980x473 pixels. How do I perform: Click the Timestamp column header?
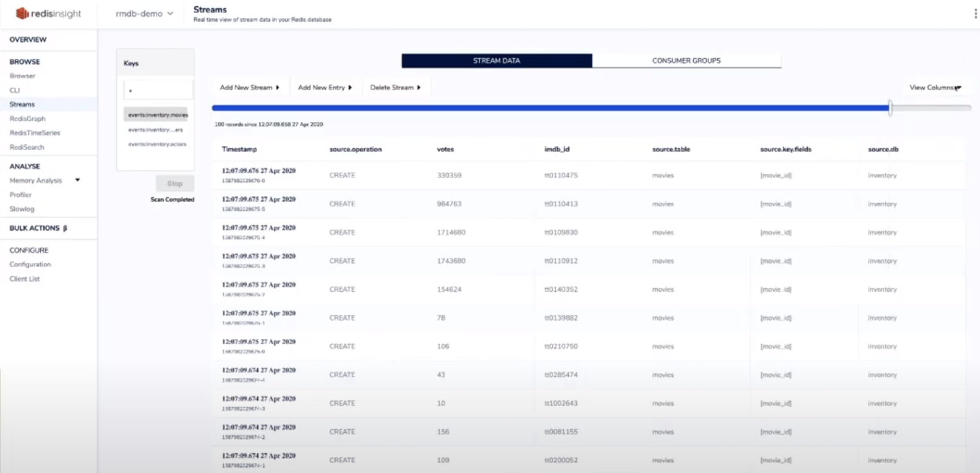pos(239,149)
